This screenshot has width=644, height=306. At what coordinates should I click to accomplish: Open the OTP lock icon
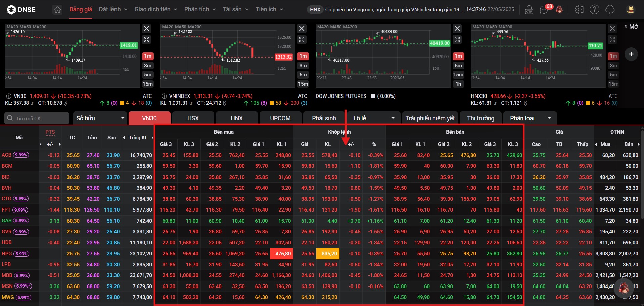[x=529, y=10]
